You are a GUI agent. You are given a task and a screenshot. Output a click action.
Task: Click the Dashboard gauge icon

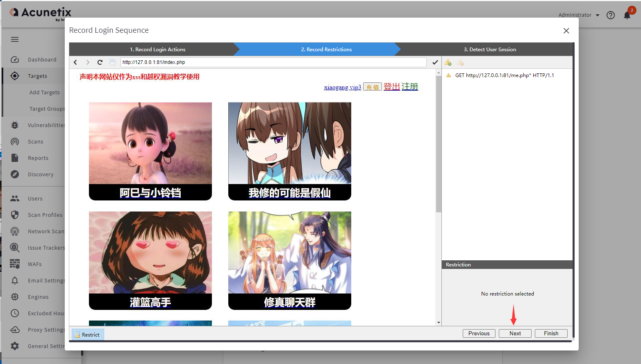coord(15,59)
